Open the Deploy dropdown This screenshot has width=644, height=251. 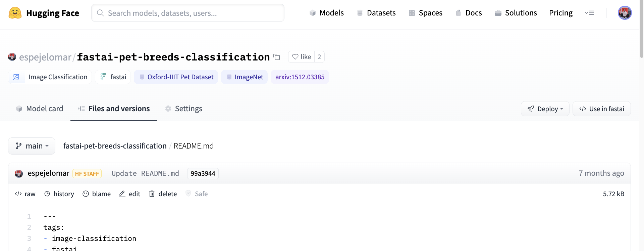pos(545,109)
